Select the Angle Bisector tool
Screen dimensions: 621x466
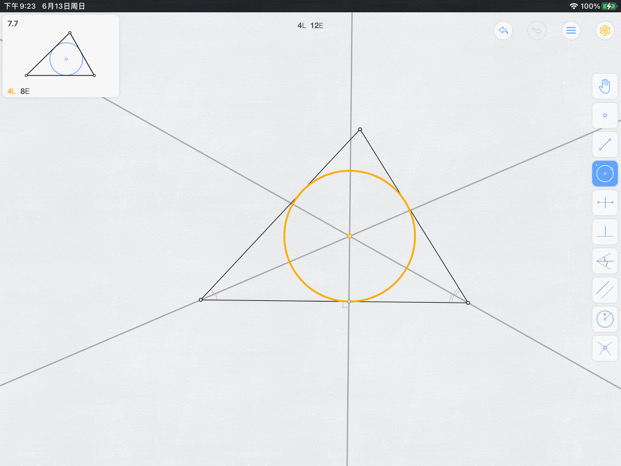pyautogui.click(x=605, y=261)
